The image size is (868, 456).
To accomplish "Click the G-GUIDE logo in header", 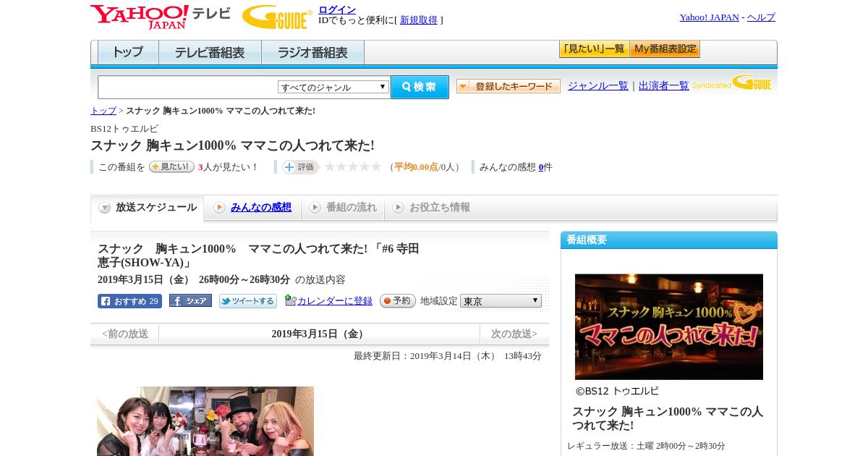I will (277, 17).
